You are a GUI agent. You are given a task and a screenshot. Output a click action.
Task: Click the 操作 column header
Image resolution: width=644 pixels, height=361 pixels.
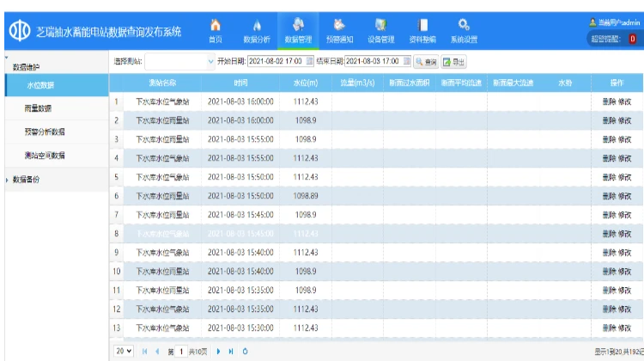[x=617, y=83]
